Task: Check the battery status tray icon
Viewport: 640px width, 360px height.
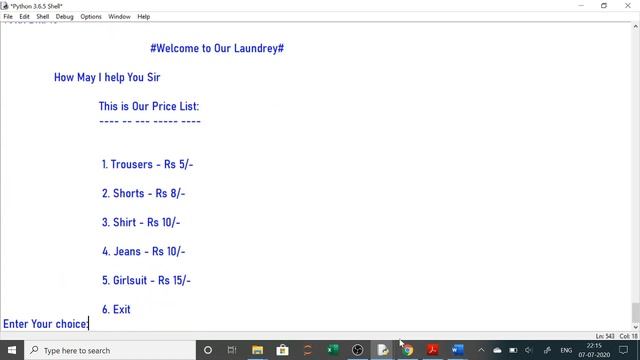Action: [513, 350]
